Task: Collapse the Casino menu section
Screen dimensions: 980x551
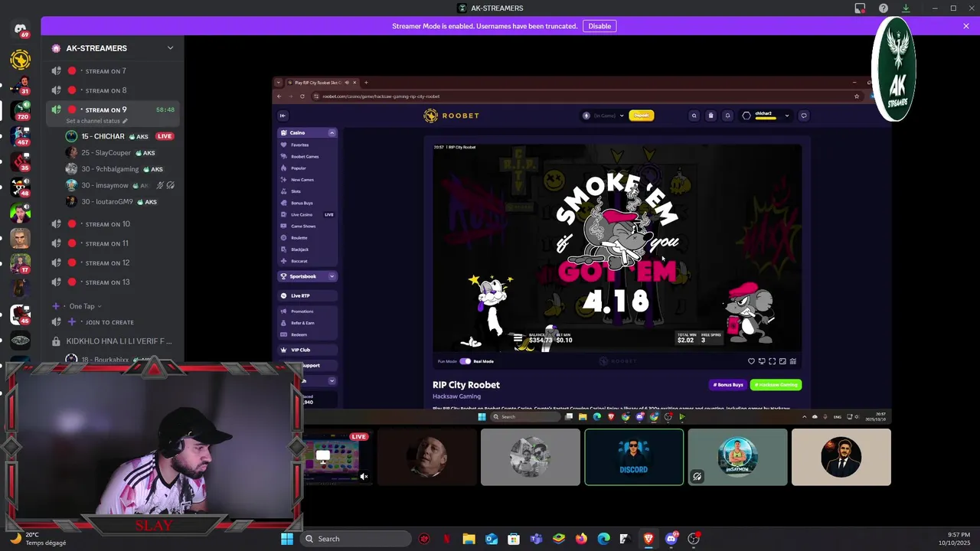Action: (x=332, y=132)
